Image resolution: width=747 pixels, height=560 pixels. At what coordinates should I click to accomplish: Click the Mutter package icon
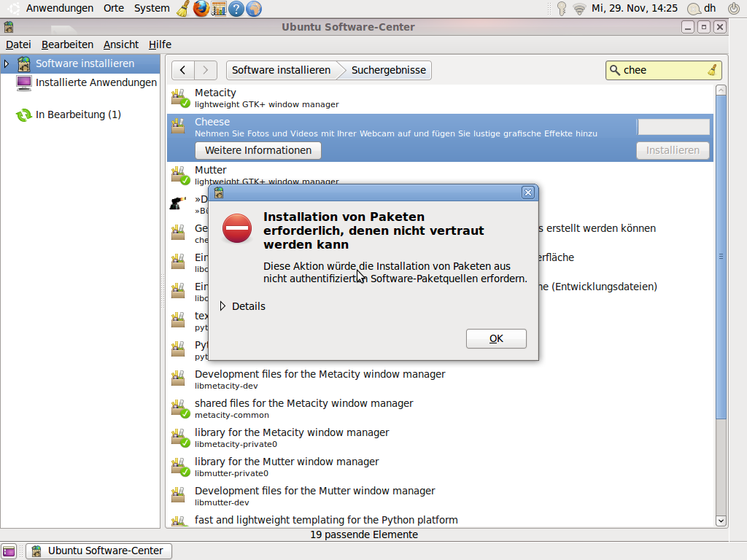[179, 175]
